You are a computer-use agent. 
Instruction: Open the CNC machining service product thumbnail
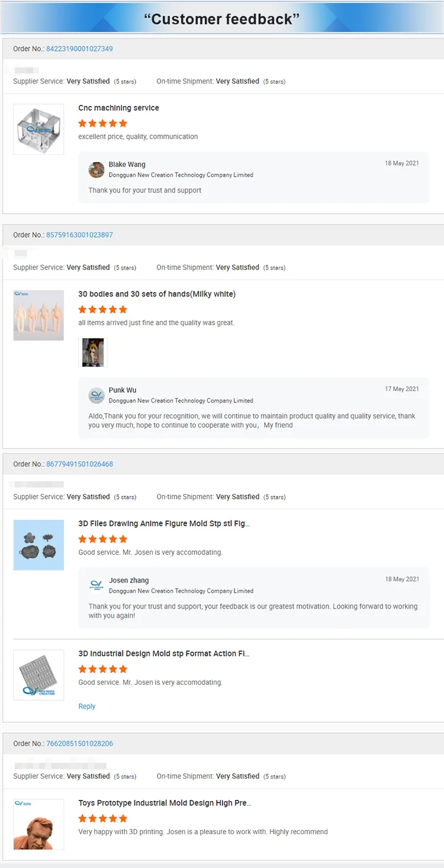(x=38, y=129)
